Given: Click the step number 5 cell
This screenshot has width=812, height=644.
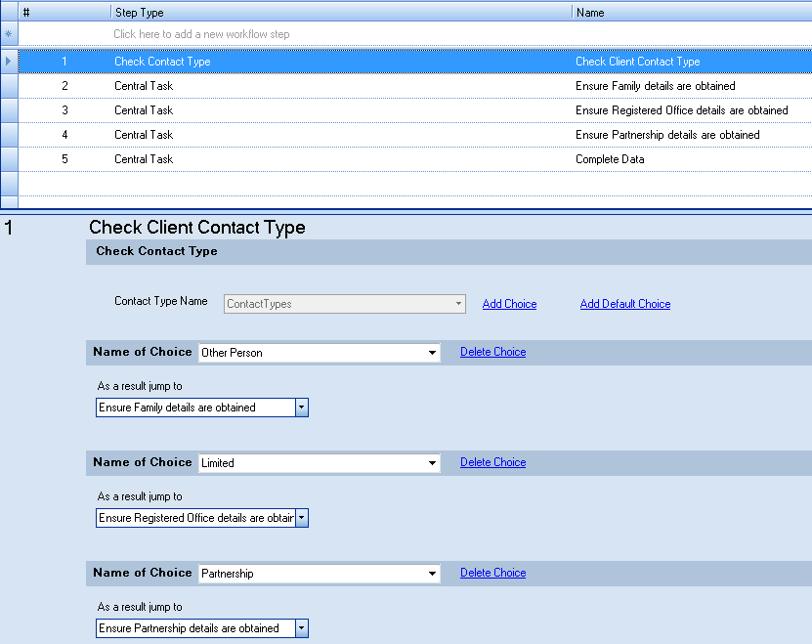Looking at the screenshot, I should point(64,159).
